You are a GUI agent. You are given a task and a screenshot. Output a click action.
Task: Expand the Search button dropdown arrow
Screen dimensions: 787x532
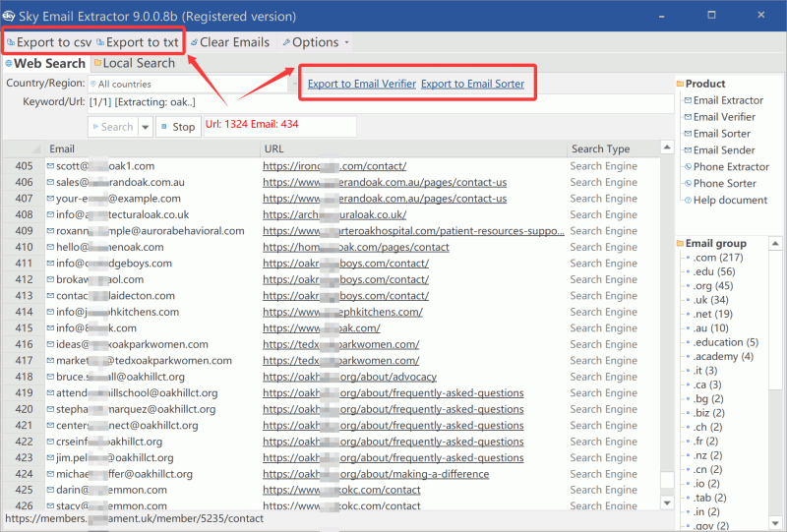(x=146, y=127)
